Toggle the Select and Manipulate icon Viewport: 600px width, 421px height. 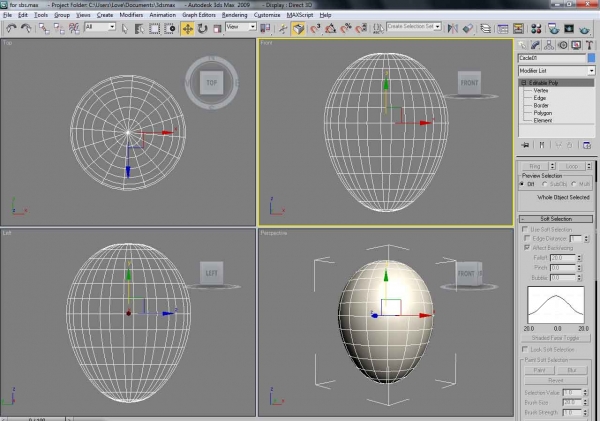pyautogui.click(x=283, y=29)
